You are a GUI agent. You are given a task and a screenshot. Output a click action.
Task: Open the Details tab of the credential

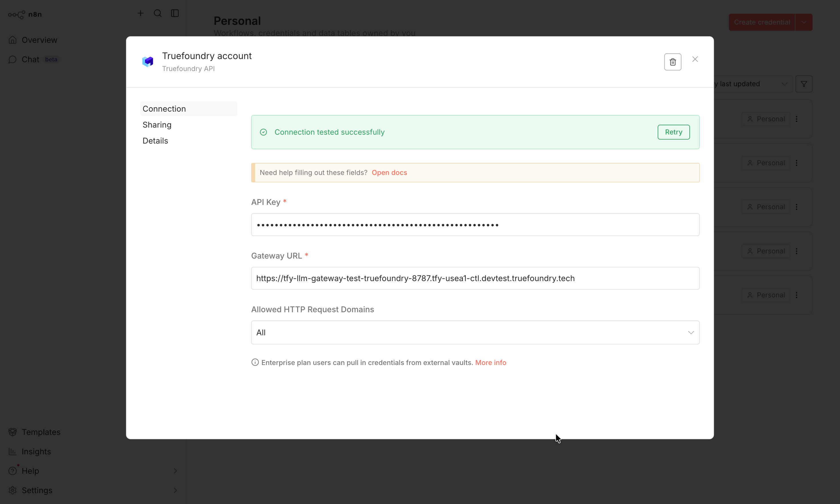155,140
